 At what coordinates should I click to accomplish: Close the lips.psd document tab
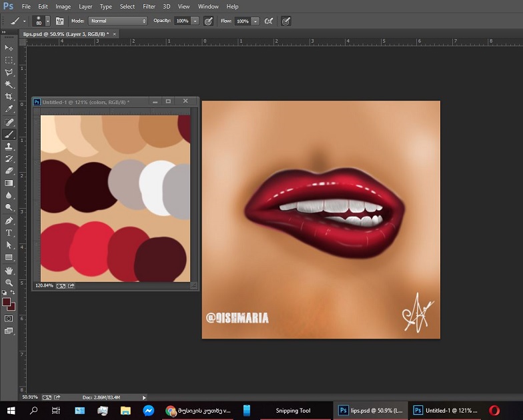pos(115,33)
